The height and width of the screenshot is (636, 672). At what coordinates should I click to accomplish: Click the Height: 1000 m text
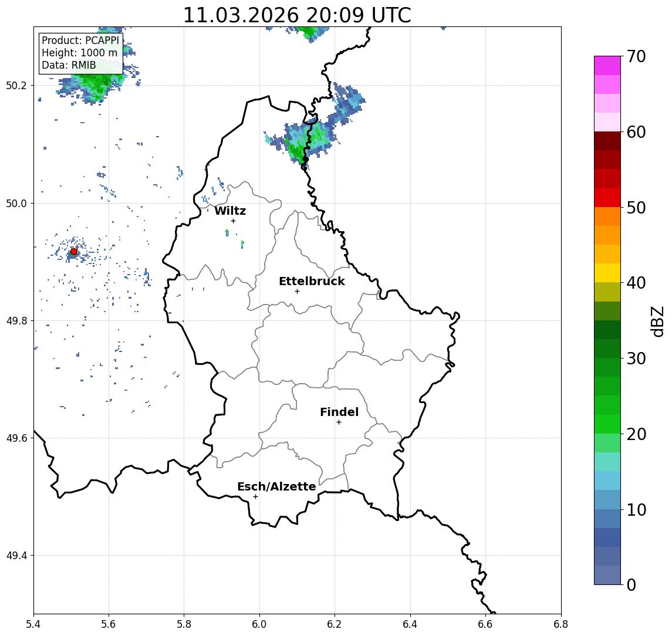click(79, 53)
